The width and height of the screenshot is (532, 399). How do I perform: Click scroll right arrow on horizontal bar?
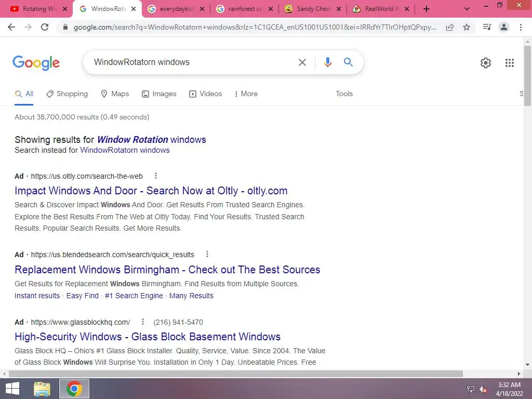[x=519, y=374]
